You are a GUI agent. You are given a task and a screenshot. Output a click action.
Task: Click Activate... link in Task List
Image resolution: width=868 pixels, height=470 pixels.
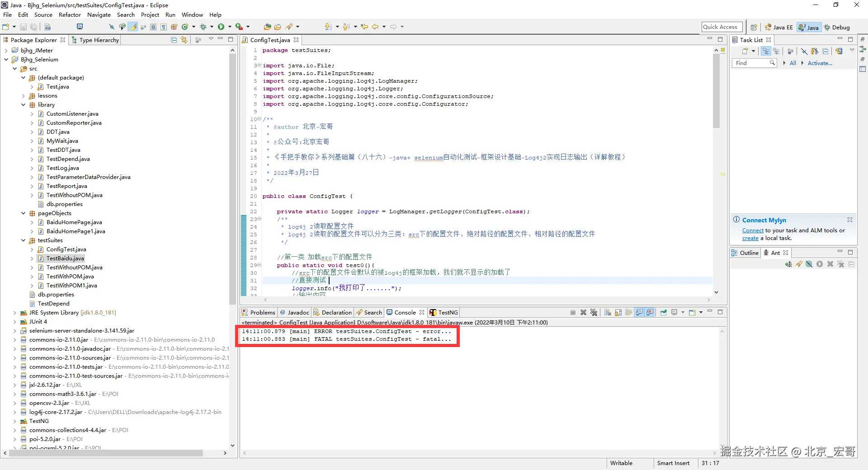pyautogui.click(x=820, y=63)
